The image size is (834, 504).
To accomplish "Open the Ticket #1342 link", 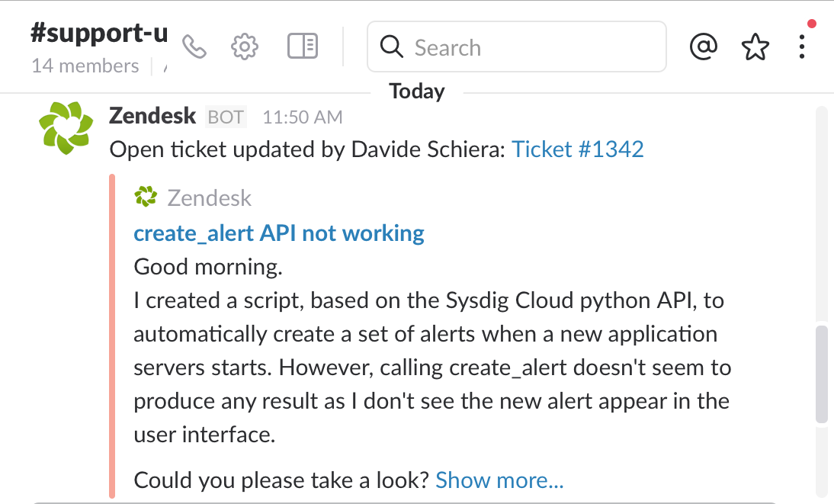I will [578, 149].
